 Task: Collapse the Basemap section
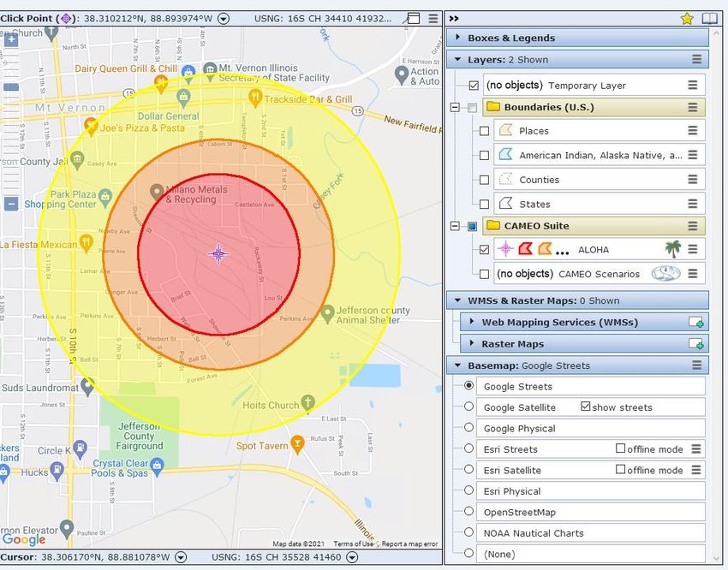pos(458,365)
